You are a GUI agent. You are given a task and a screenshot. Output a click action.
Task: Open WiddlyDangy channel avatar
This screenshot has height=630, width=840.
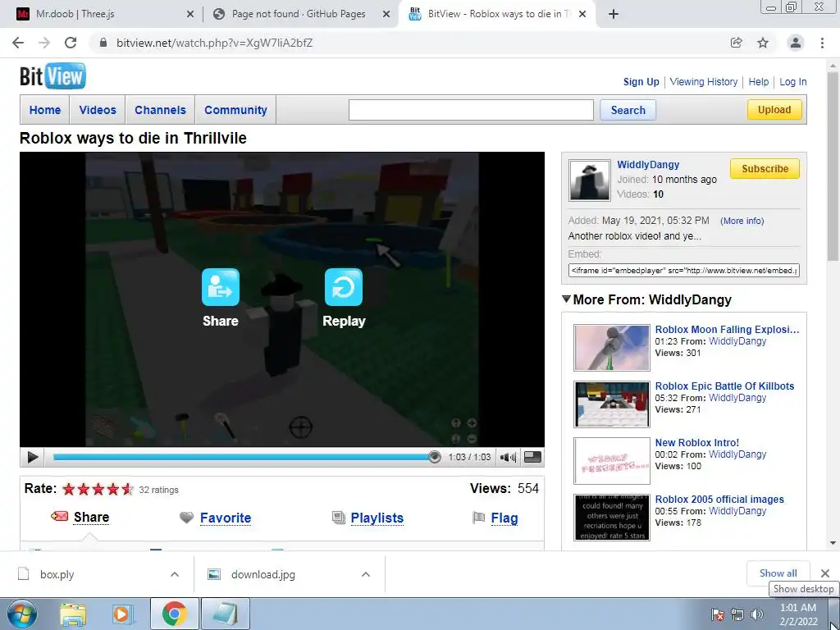589,180
